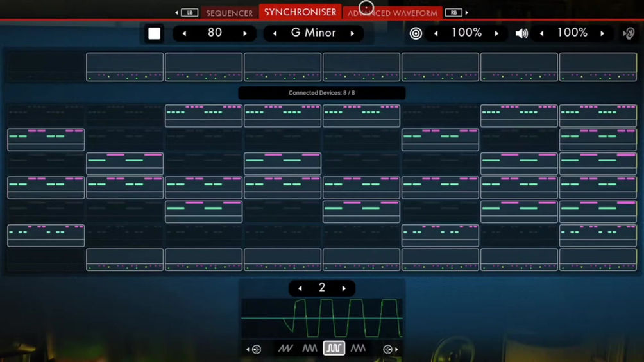This screenshot has width=644, height=362.
Task: Toggle second column's third melody row cell
Action: [125, 164]
